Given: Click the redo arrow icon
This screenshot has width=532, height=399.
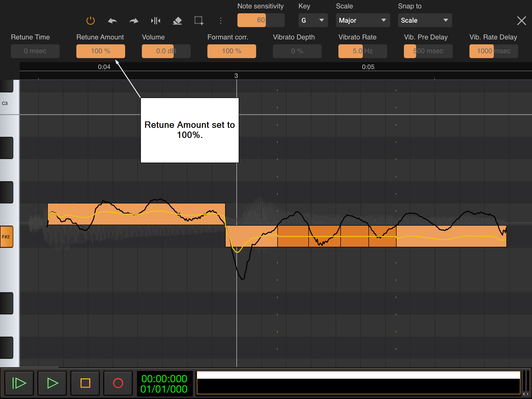Looking at the screenshot, I should (134, 21).
